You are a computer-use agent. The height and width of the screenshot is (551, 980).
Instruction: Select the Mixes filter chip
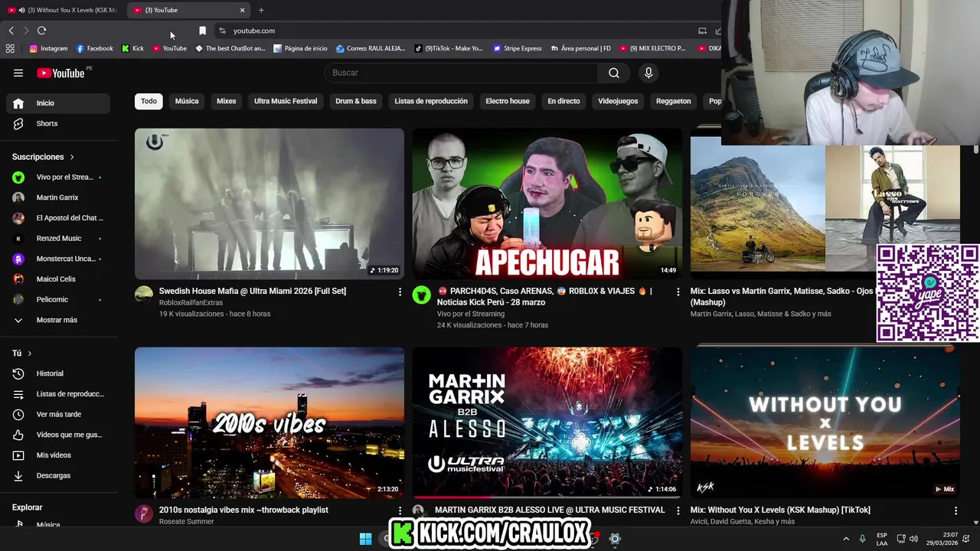coord(227,101)
